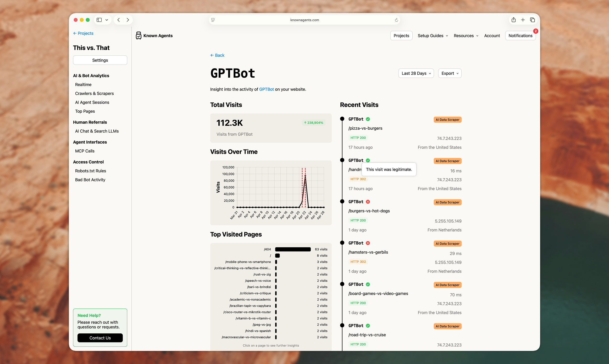The image size is (609, 364).
Task: Click the Contact Us button
Action: tap(100, 338)
